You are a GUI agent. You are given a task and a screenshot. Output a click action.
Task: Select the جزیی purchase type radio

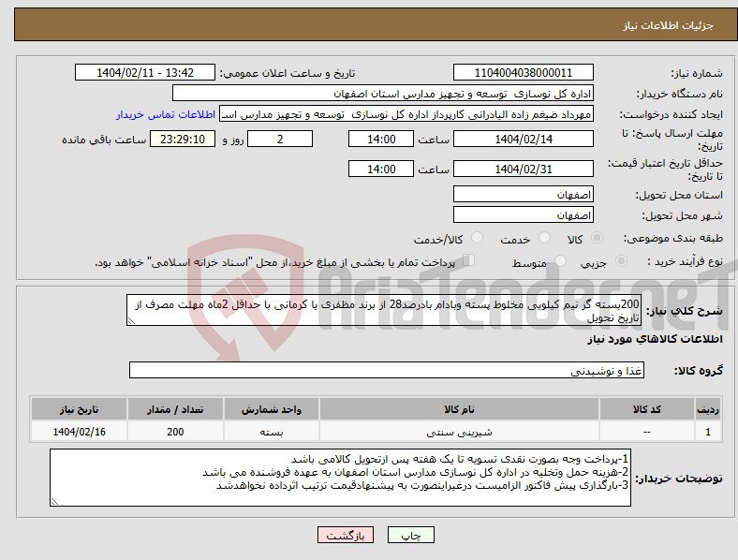click(x=621, y=261)
